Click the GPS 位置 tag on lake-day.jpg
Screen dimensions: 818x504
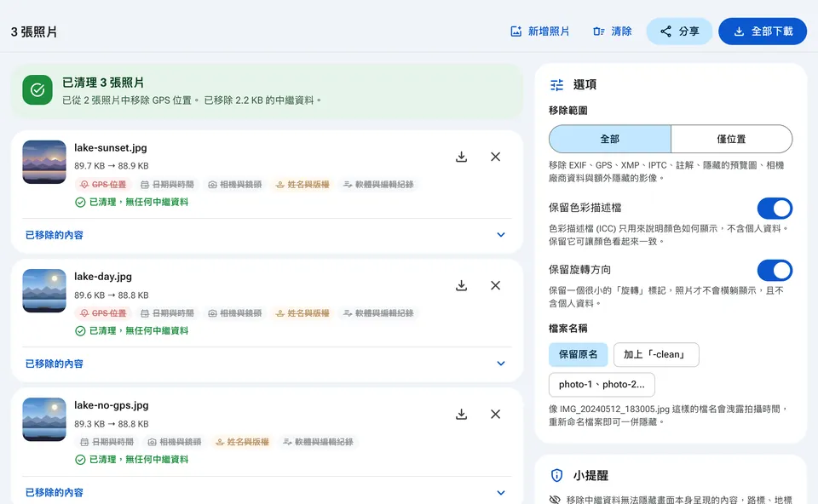tap(103, 313)
